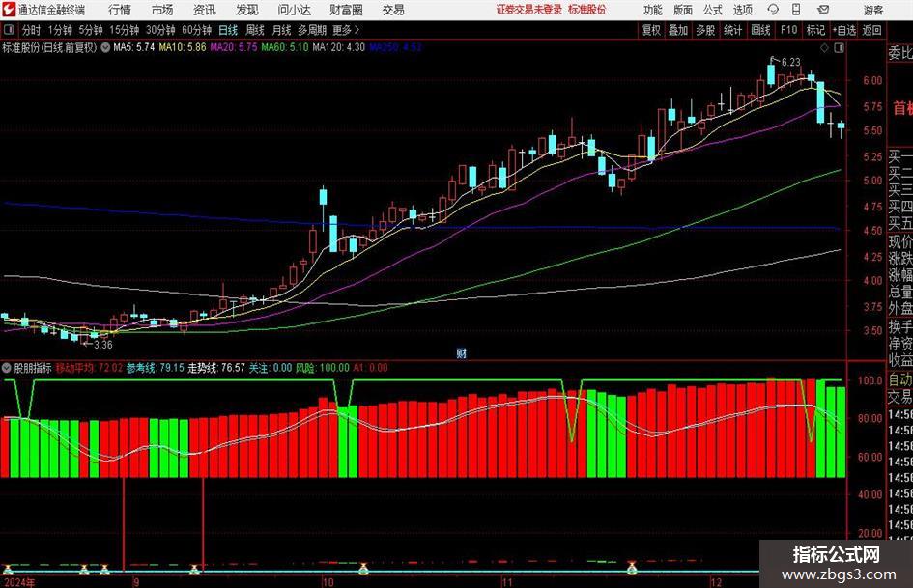This screenshot has width=913, height=588.
Task: Toggle the left sidebar panel icon
Action: coord(8,30)
